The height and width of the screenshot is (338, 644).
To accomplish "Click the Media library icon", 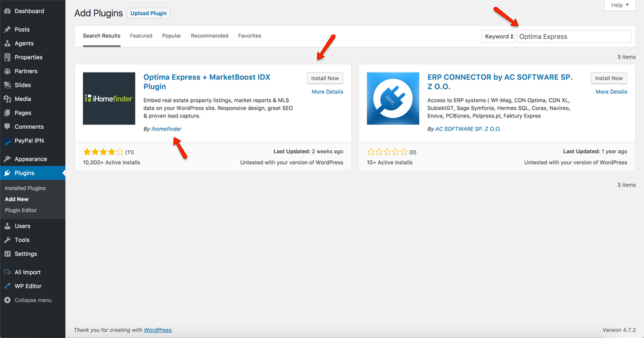I will (x=7, y=99).
